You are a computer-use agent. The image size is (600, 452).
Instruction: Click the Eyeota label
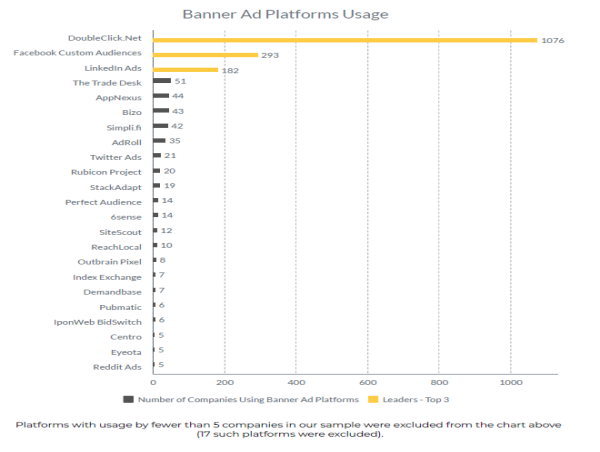[x=126, y=352]
